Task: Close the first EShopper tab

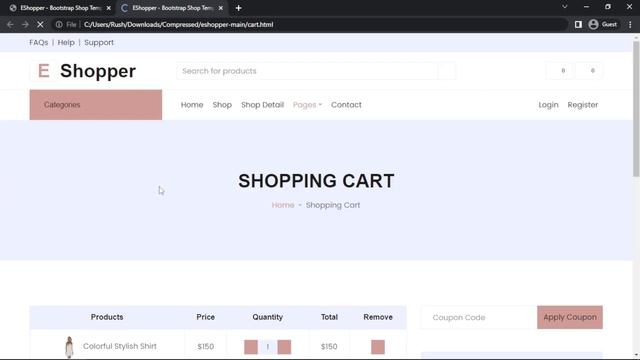Action: 109,8
